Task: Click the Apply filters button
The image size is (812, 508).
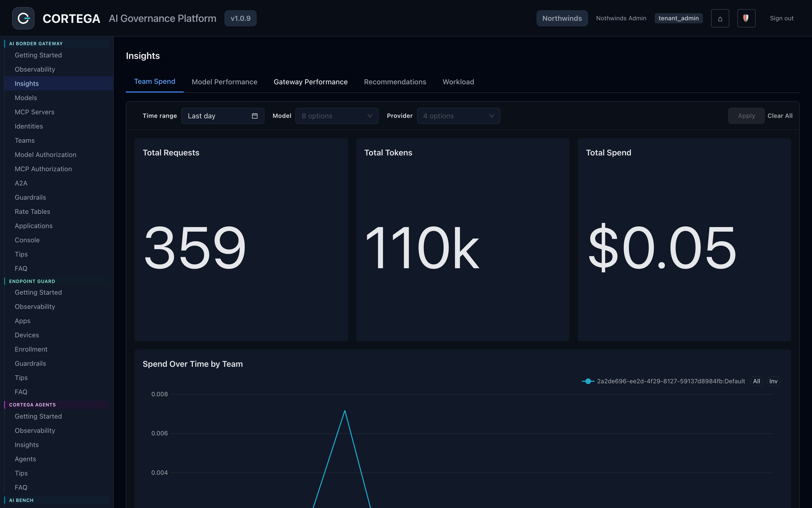Action: tap(746, 116)
